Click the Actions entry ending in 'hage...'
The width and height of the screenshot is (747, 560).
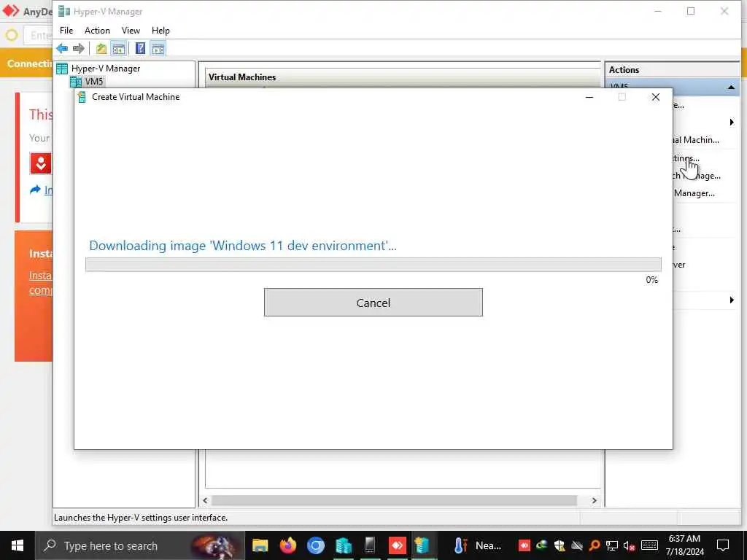(697, 176)
